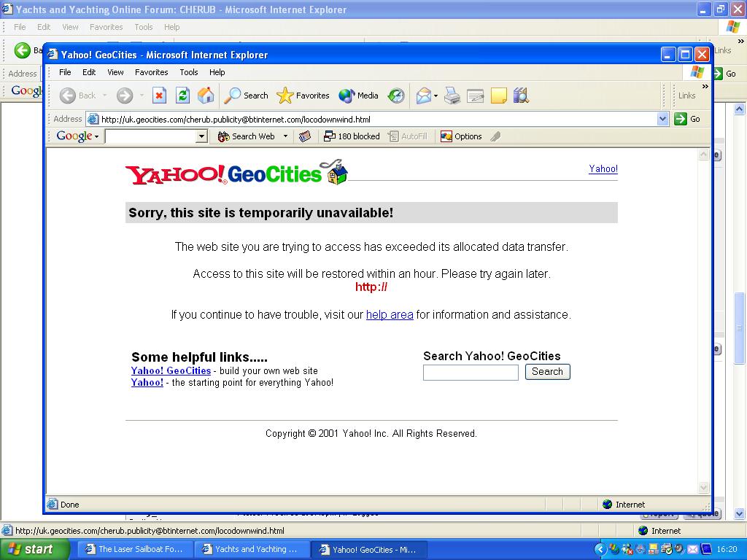
Task: Open the Favorites star in toolbar
Action: 303,96
